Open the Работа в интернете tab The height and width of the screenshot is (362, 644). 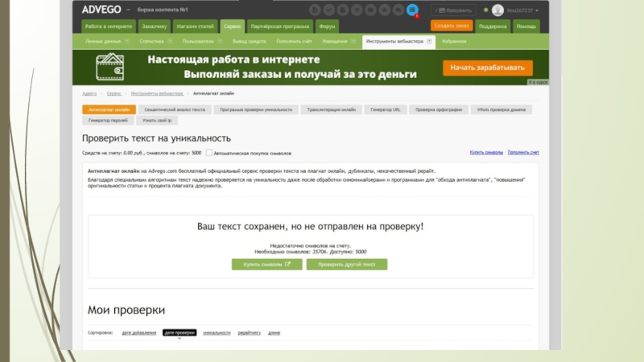[x=109, y=27]
